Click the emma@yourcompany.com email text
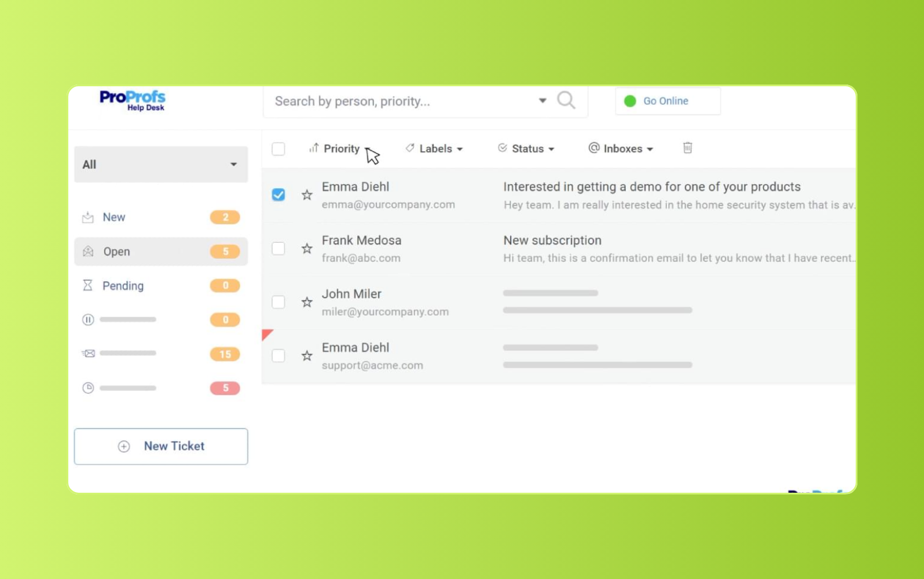Screen dimensions: 924x579 (x=388, y=205)
